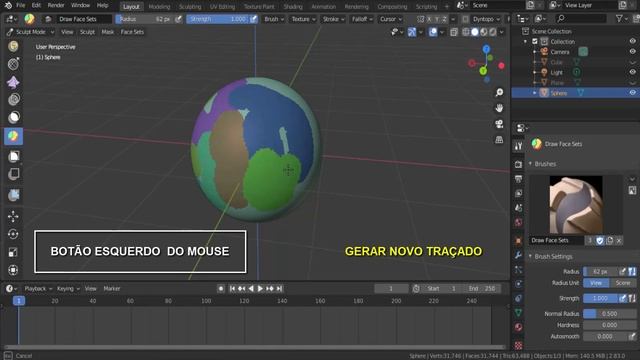Toggle Light visibility eye in outliner
The width and height of the screenshot is (640, 360).
(x=632, y=72)
